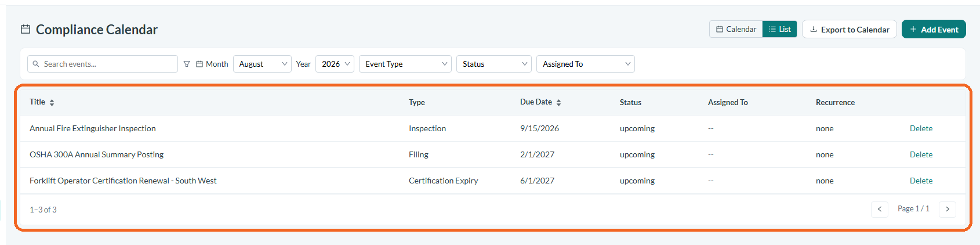Click the Status column header
The height and width of the screenshot is (245, 980).
(630, 102)
